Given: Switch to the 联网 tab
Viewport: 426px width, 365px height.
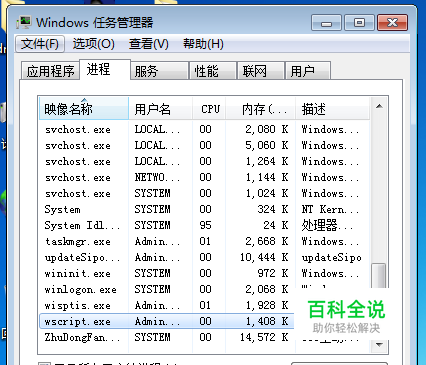Looking at the screenshot, I should (261, 71).
